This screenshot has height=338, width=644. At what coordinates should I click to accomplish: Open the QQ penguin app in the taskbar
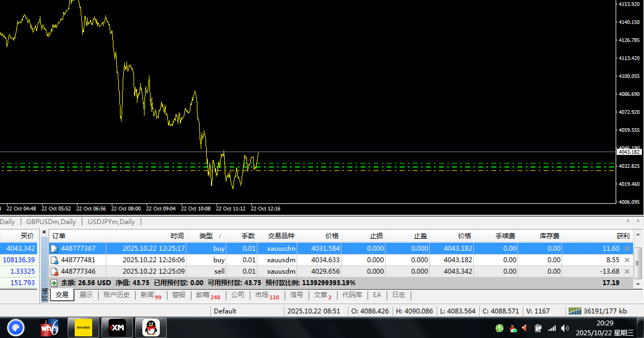tap(150, 328)
